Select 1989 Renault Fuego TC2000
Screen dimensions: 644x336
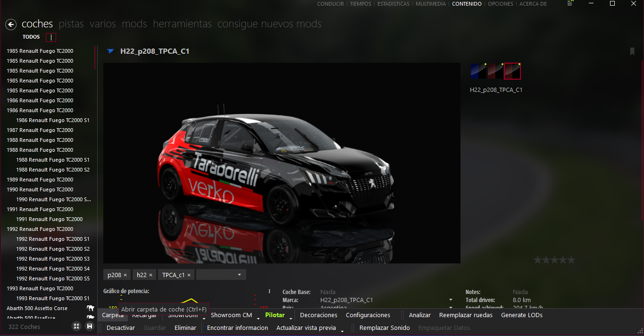[40, 180]
